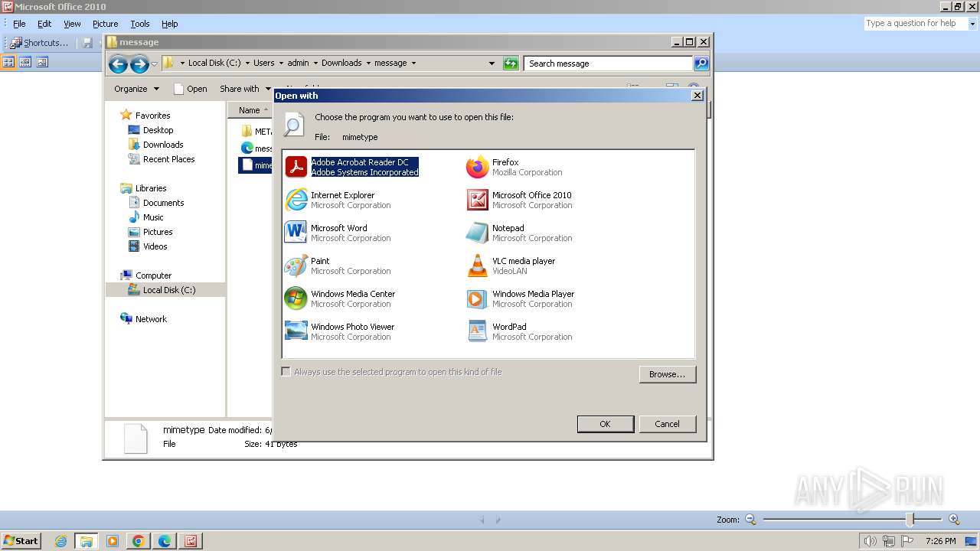Click the Explorer Forward arrow button
The image size is (980, 551).
pos(139,64)
